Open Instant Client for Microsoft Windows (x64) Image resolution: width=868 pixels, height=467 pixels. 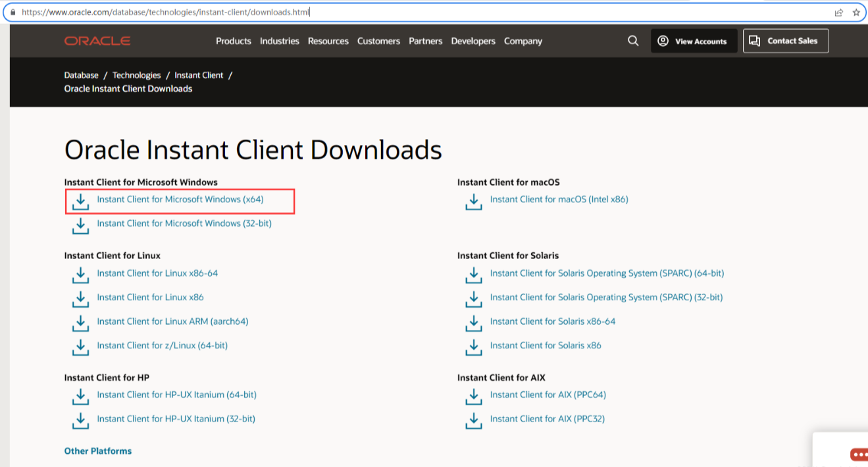(180, 199)
